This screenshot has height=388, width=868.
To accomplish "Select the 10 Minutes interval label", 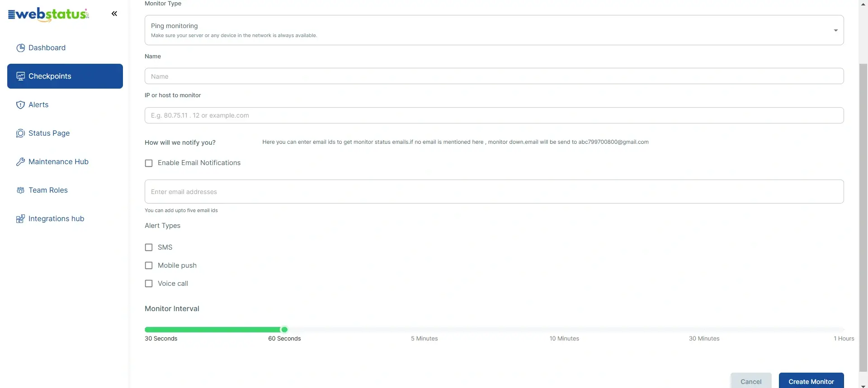I will coord(564,339).
